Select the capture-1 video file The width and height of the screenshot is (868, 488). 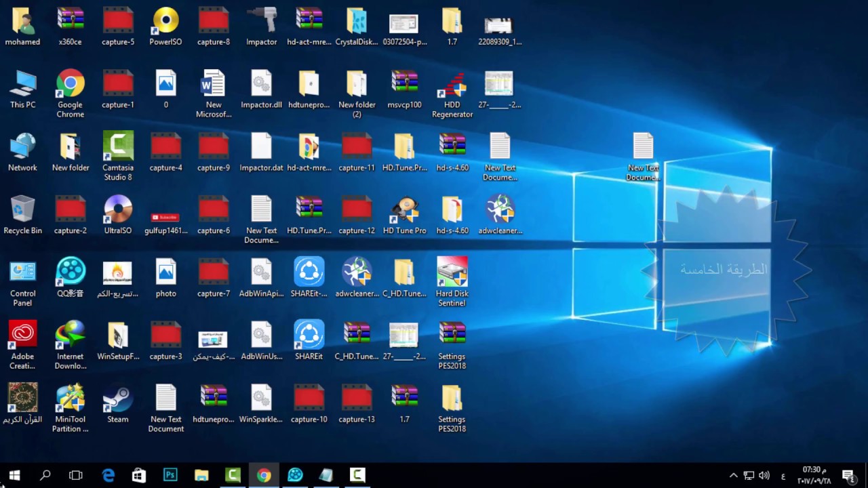tap(118, 89)
